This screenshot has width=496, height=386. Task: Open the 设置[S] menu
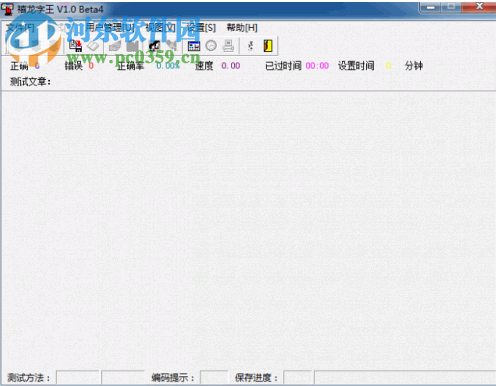click(x=201, y=28)
